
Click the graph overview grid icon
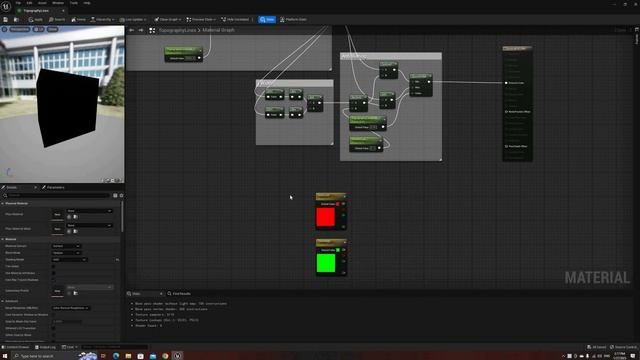pyautogui.click(x=152, y=30)
